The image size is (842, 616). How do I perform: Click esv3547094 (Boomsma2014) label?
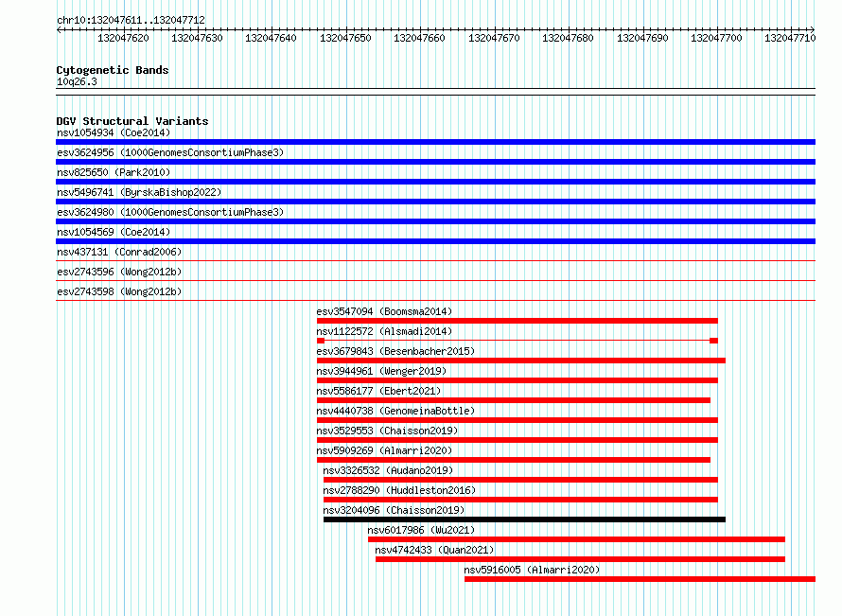[x=384, y=311]
